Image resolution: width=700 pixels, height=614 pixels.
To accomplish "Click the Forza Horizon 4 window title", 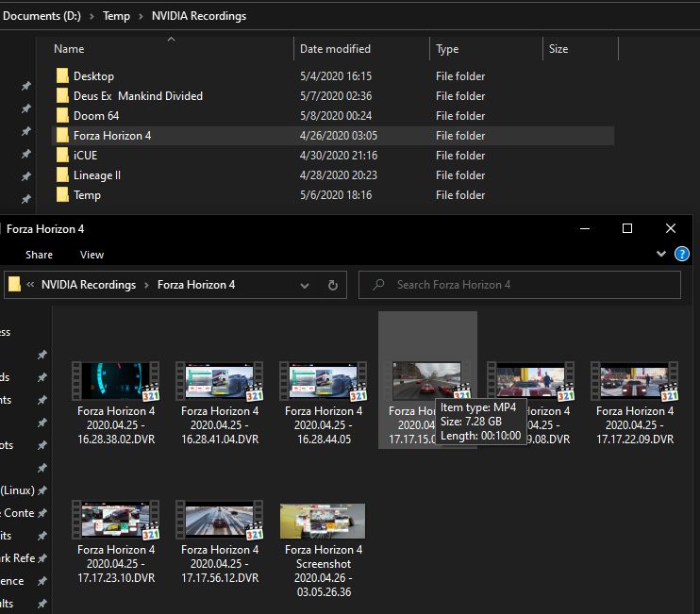I will click(45, 229).
